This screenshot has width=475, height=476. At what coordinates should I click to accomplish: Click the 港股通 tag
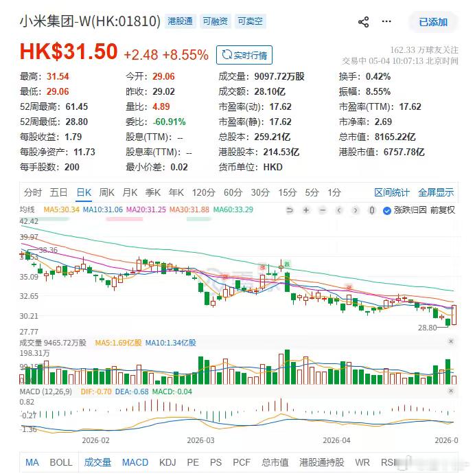pos(181,21)
